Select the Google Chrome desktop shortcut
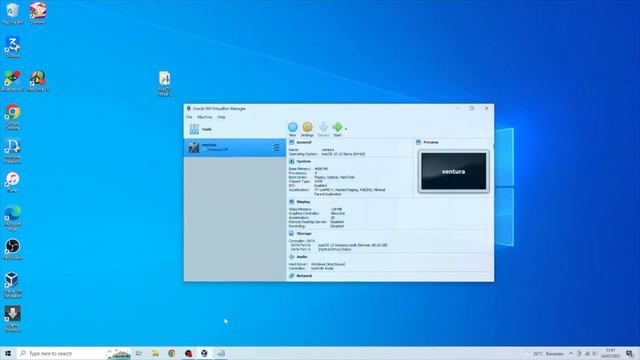Viewport: 640px width, 360px height. pos(13,117)
